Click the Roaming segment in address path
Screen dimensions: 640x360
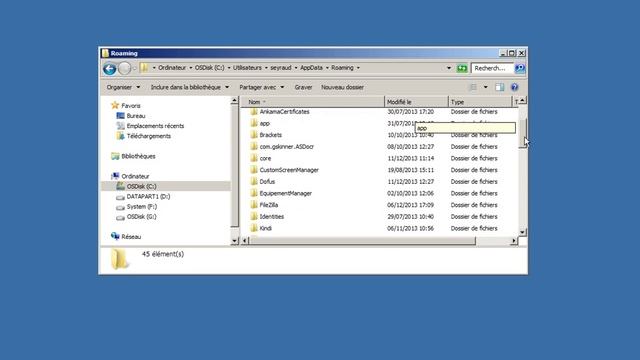[342, 68]
